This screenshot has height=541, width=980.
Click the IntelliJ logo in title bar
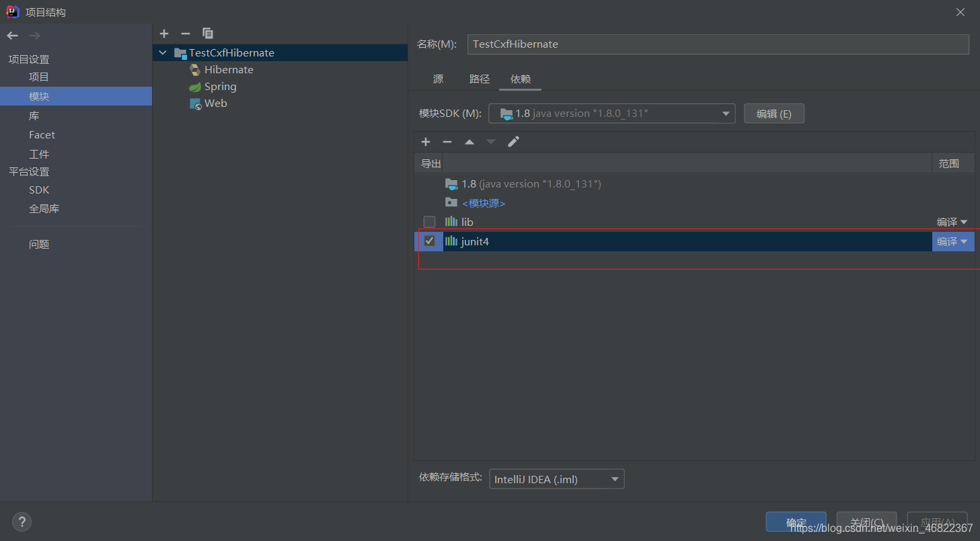click(13, 11)
